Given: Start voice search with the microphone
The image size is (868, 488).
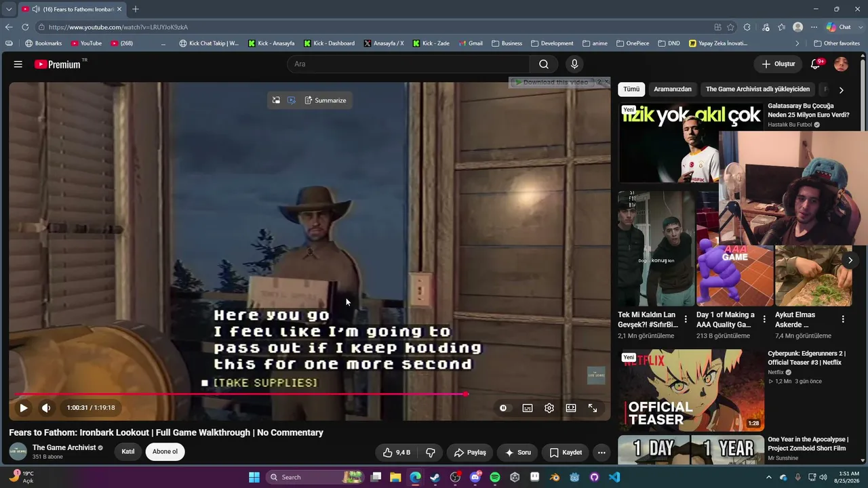Looking at the screenshot, I should [574, 64].
